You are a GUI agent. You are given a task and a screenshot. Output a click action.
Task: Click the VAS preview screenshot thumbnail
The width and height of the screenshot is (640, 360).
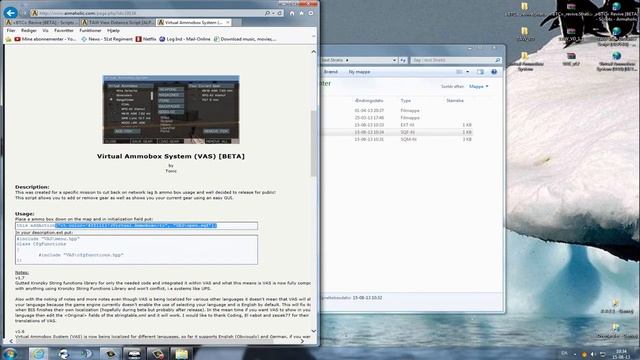(x=171, y=109)
